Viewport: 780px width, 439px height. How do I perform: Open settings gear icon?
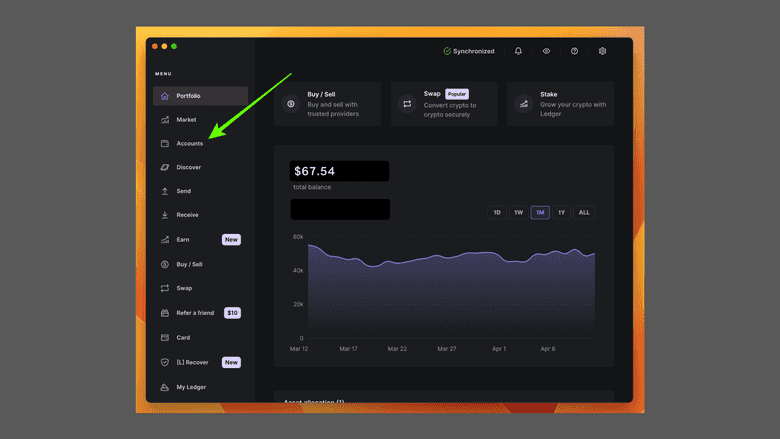(602, 51)
